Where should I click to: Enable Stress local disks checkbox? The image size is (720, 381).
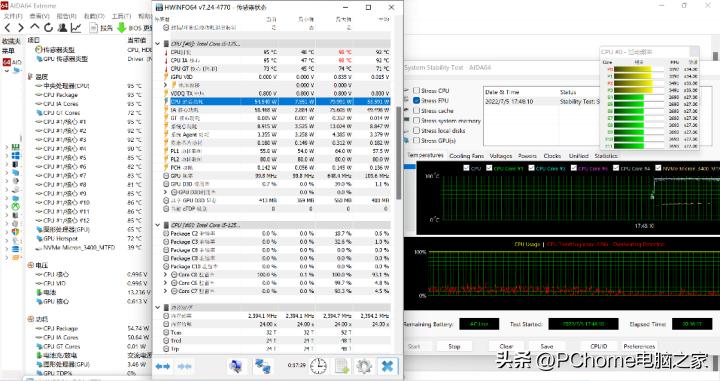[416, 130]
